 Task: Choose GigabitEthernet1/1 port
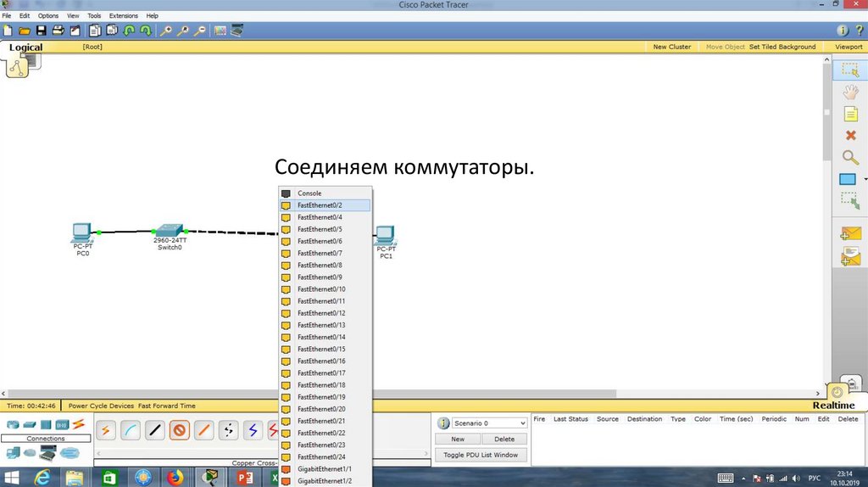click(x=325, y=469)
